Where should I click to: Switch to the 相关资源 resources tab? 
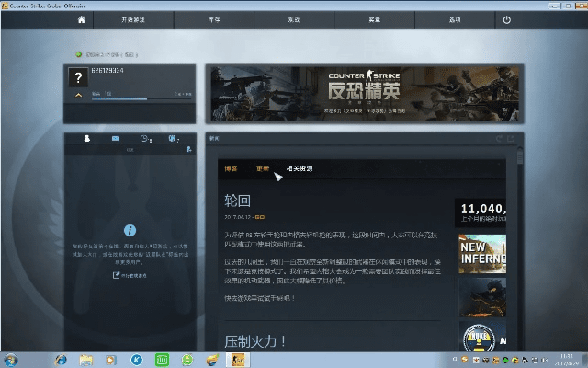pos(300,168)
